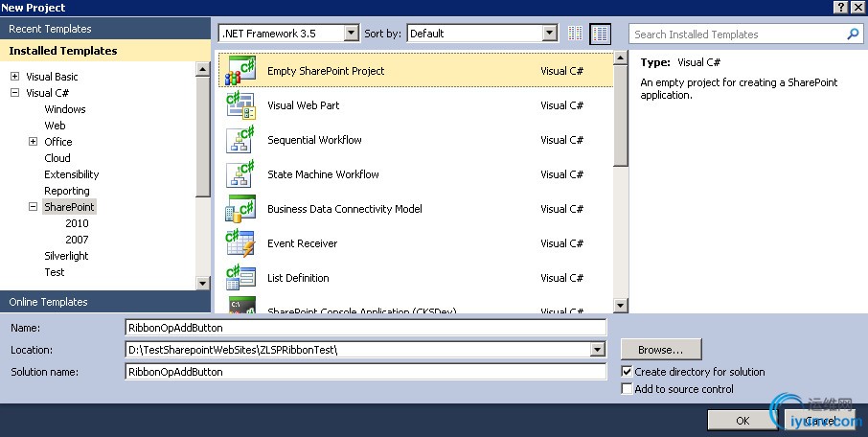The width and height of the screenshot is (868, 437).
Task: Select the SharePoint 2007 subcategory
Action: pyautogui.click(x=77, y=240)
